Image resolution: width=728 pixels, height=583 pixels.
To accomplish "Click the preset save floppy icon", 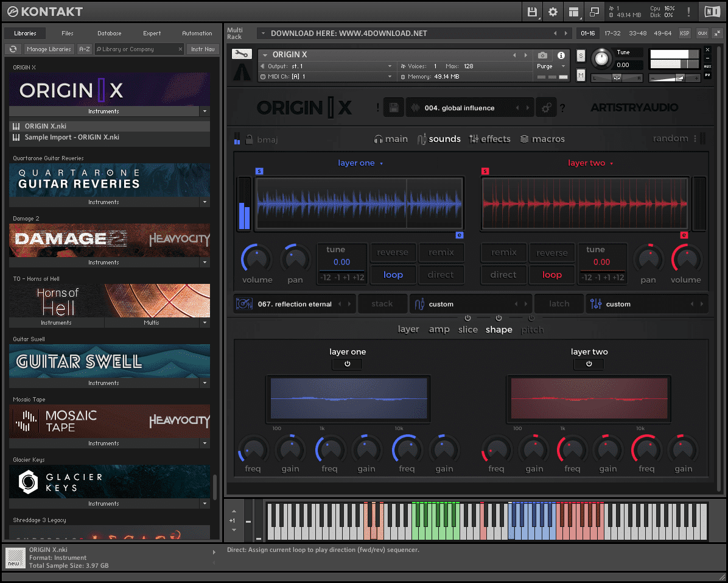I will click(393, 108).
